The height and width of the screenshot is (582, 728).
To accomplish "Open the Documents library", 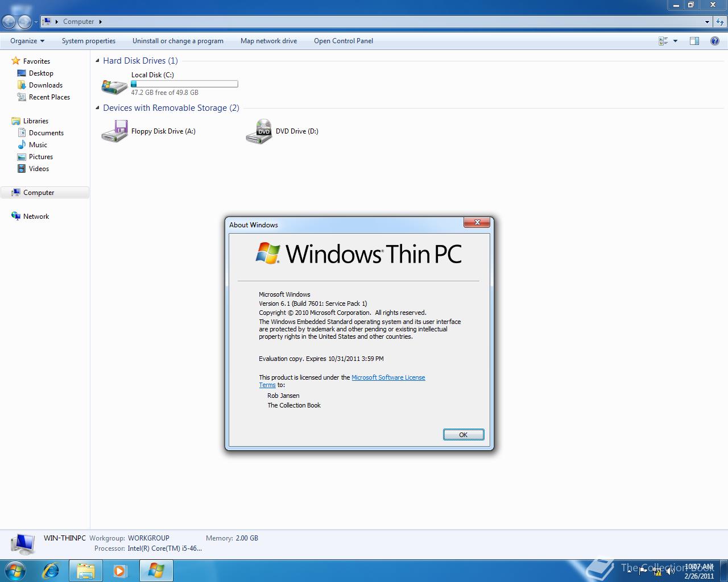I will click(46, 133).
